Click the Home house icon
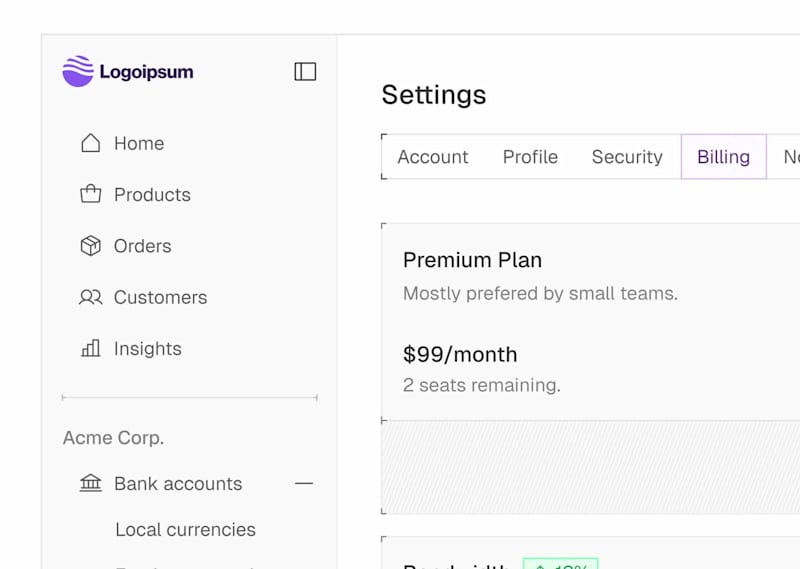Screen dimensions: 800x569 (91, 143)
